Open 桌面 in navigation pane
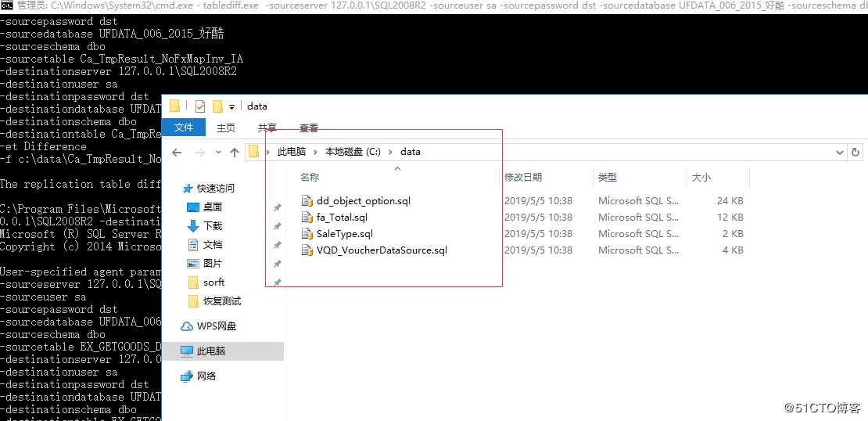The width and height of the screenshot is (868, 421). (x=213, y=207)
